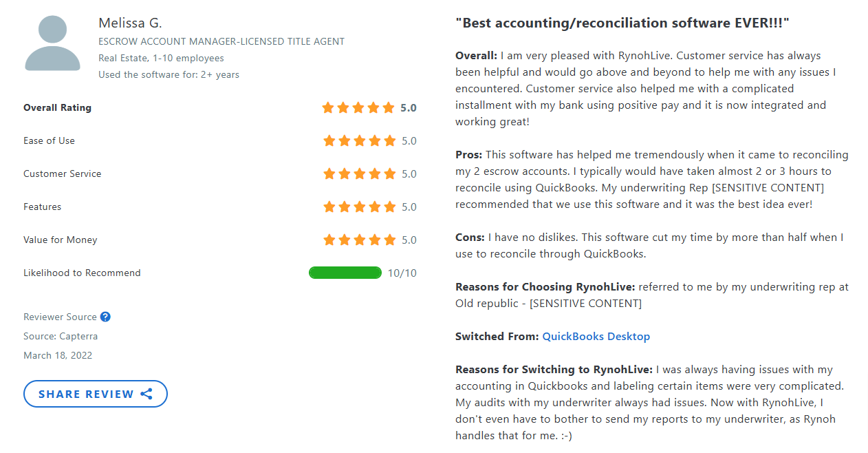Screen dimensions: 868x453
Task: Click the review title headline text
Action: (622, 23)
